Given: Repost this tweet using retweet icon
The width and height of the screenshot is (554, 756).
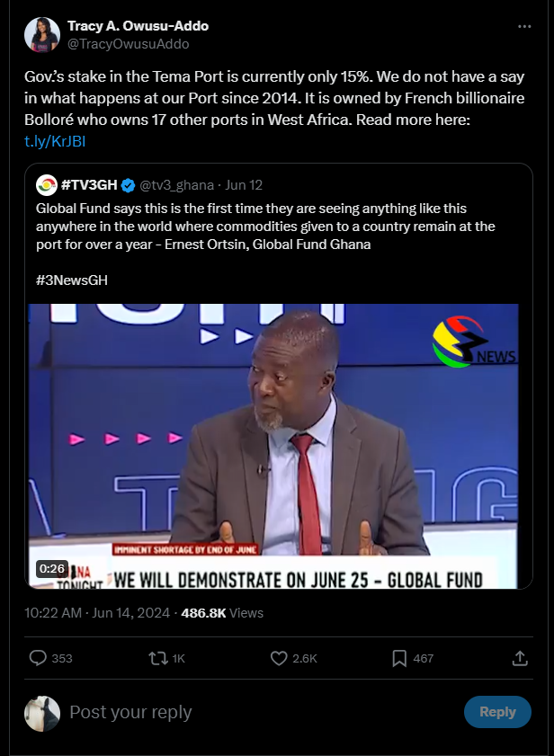Looking at the screenshot, I should [157, 658].
